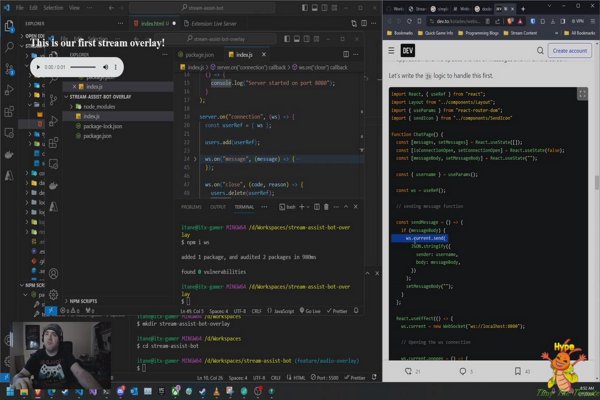Select index.js under STREAM-ASSIST-BOT-OVERLAY
This screenshot has height=400, width=600.
(91, 116)
